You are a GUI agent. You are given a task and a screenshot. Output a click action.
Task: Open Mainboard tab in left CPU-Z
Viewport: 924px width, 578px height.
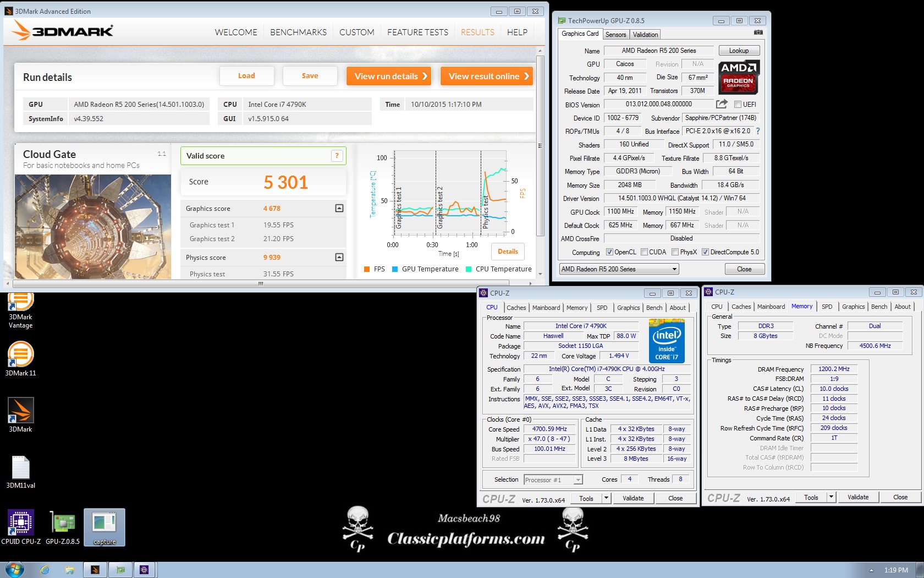coord(546,308)
